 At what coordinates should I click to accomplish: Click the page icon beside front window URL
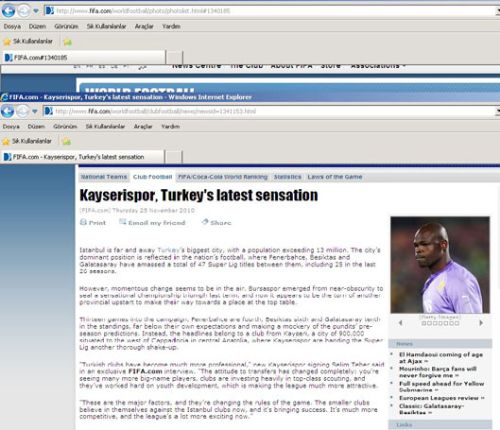[48, 111]
